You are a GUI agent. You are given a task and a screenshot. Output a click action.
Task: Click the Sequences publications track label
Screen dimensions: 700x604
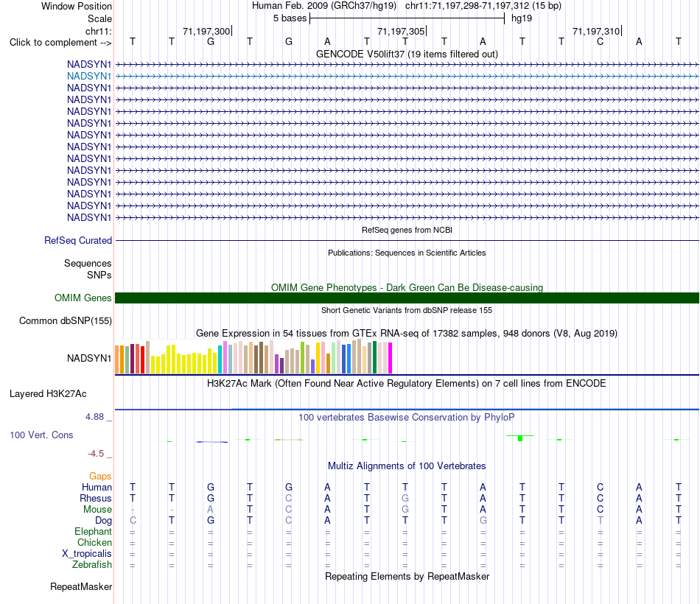click(88, 264)
